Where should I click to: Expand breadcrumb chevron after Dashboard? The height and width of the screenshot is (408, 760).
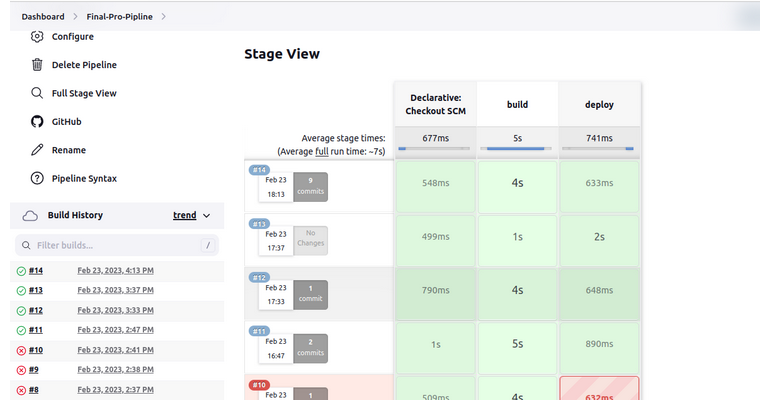(x=75, y=16)
